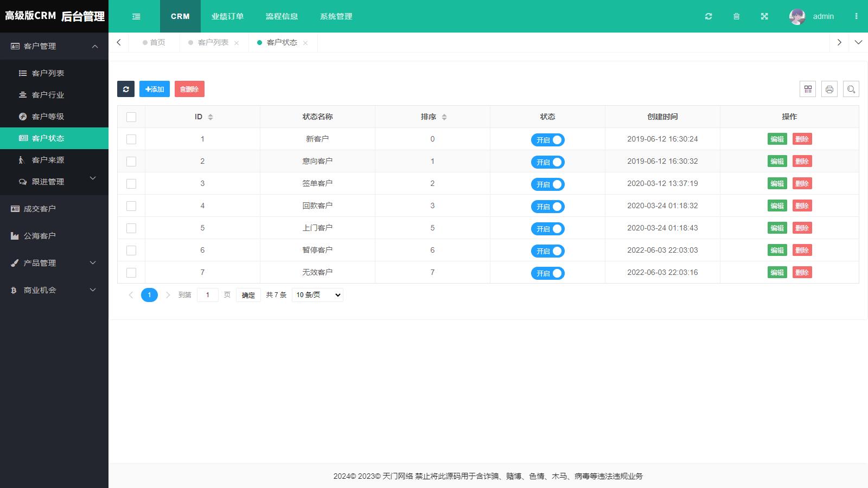Open the search icon on table toolbar

(x=851, y=89)
